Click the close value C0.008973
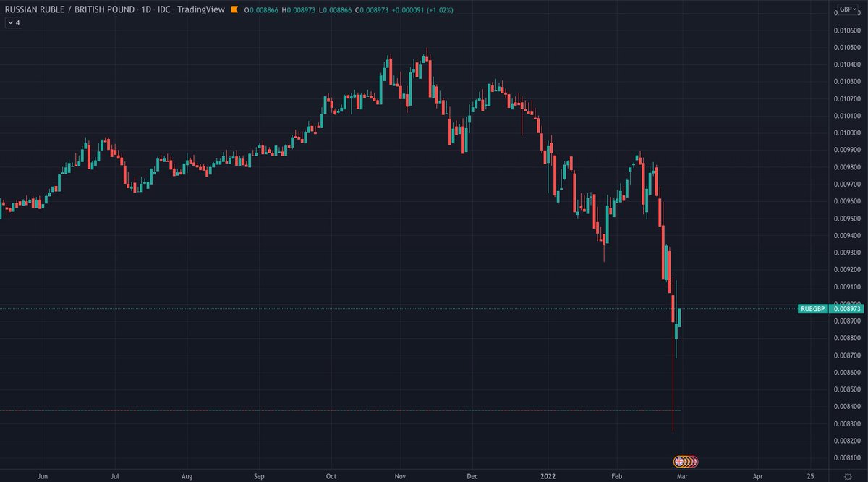 point(371,10)
